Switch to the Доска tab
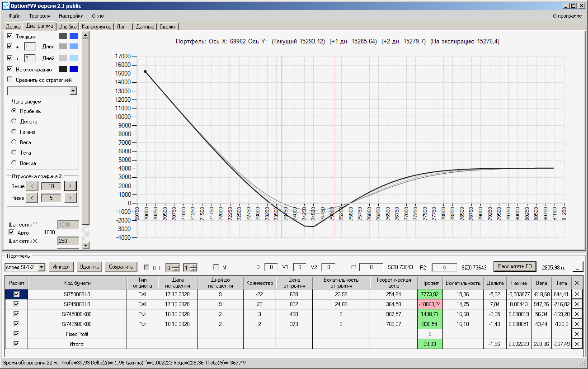This screenshot has width=588, height=369. click(13, 27)
